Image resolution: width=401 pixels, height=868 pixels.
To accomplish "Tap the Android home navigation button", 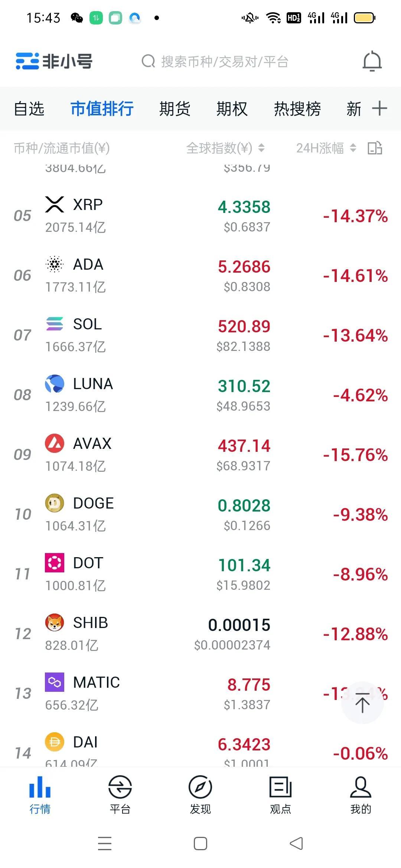I will pos(200,844).
